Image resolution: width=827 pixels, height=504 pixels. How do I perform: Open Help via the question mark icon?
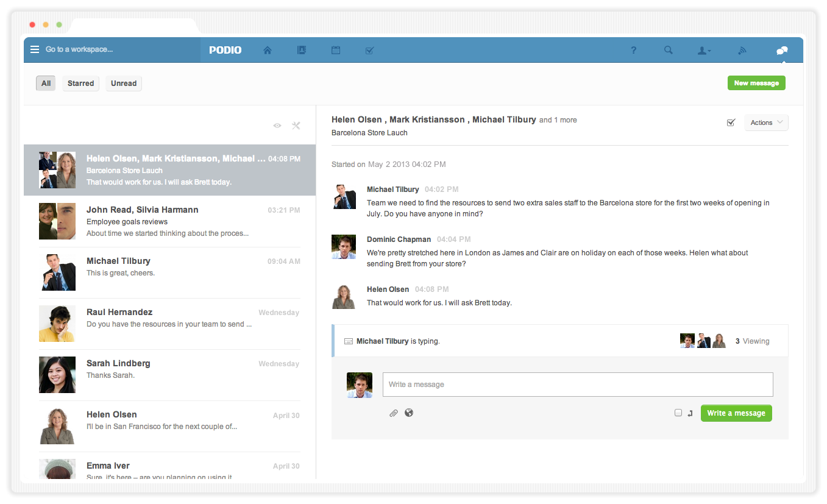click(x=634, y=50)
